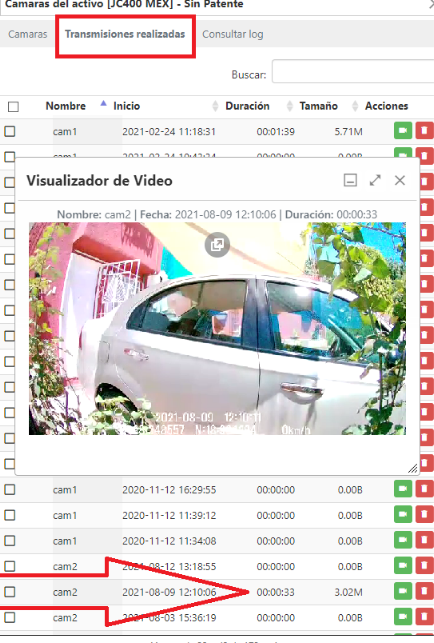Delete transmission cam1 2020-11-12 11:34:08
The height and width of the screenshot is (643, 434).
click(425, 540)
